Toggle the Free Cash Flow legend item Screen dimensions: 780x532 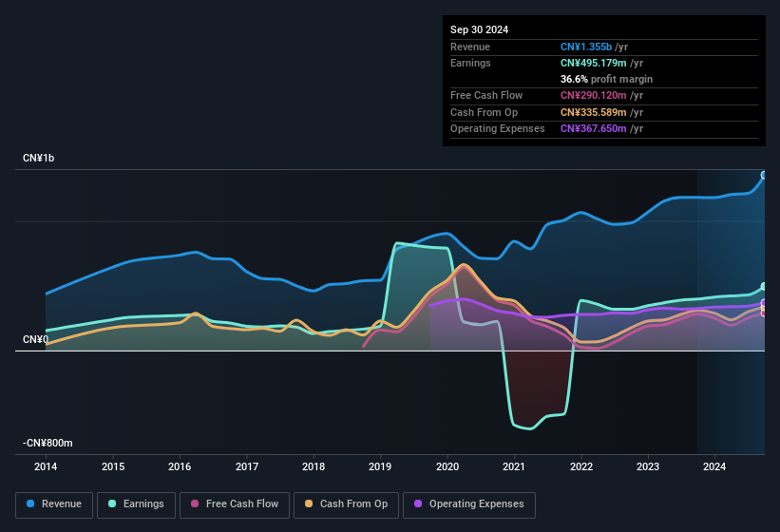235,504
